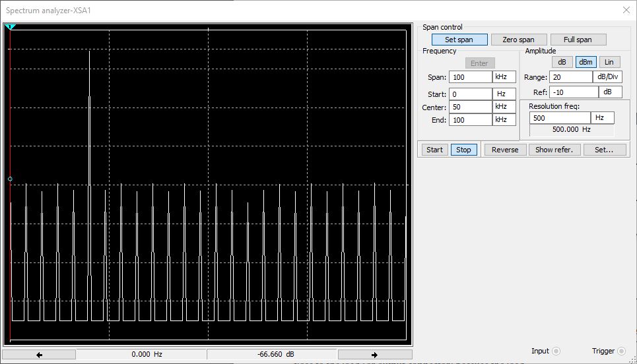Move cursor left with the left arrow button

[x=39, y=355]
